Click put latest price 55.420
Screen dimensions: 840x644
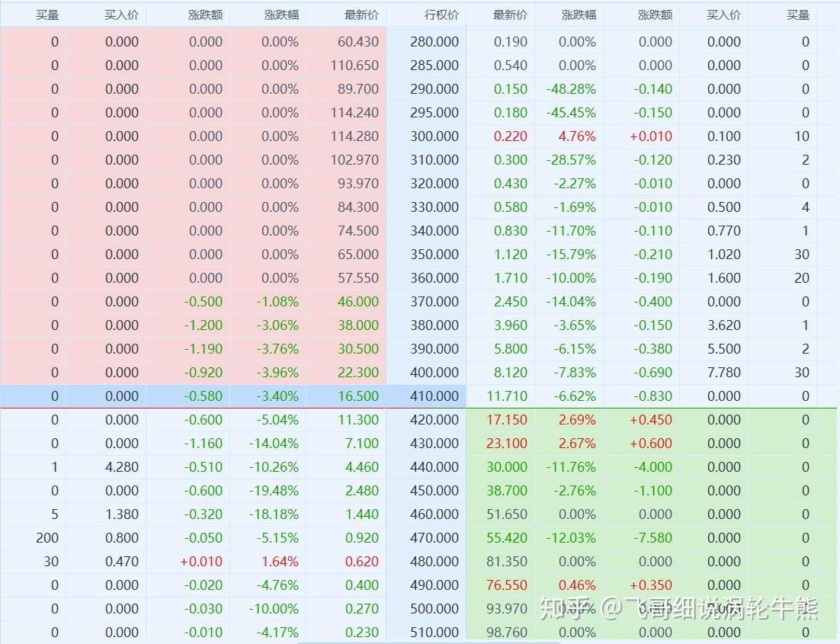coord(507,537)
